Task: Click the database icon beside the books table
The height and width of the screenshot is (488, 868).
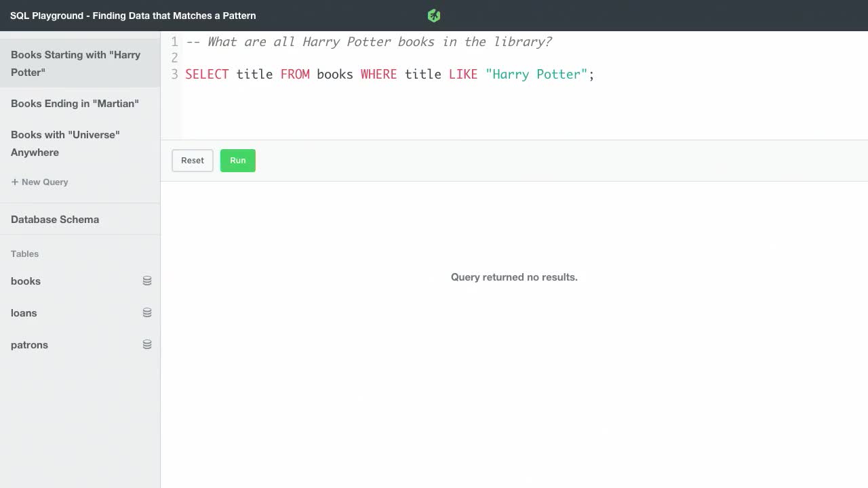Action: 147,280
